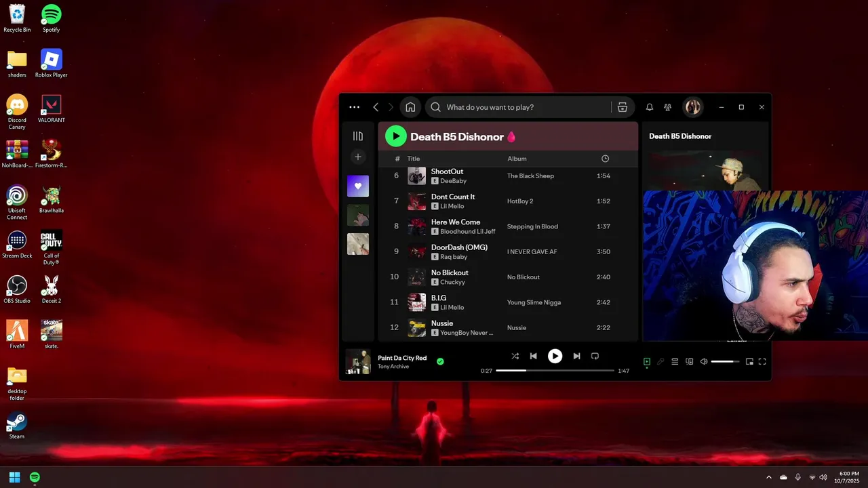
Task: Open Spotify's three-dot main menu
Action: point(354,107)
